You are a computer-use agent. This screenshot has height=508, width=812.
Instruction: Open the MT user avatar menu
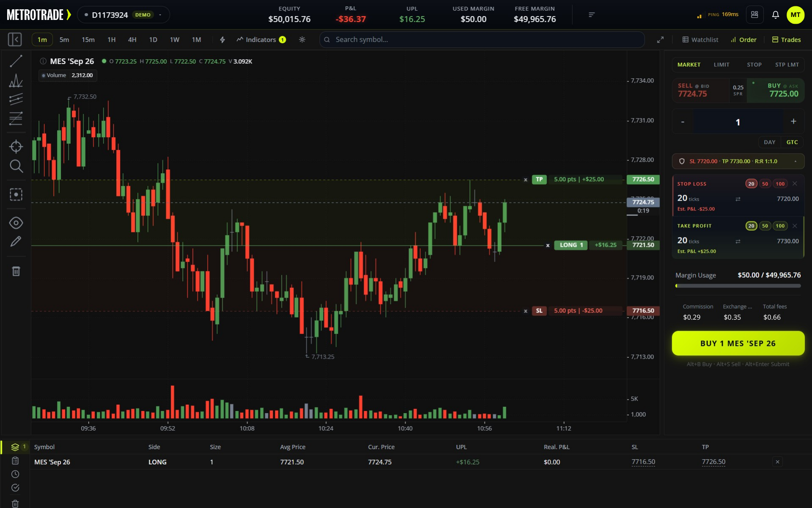pyautogui.click(x=796, y=15)
